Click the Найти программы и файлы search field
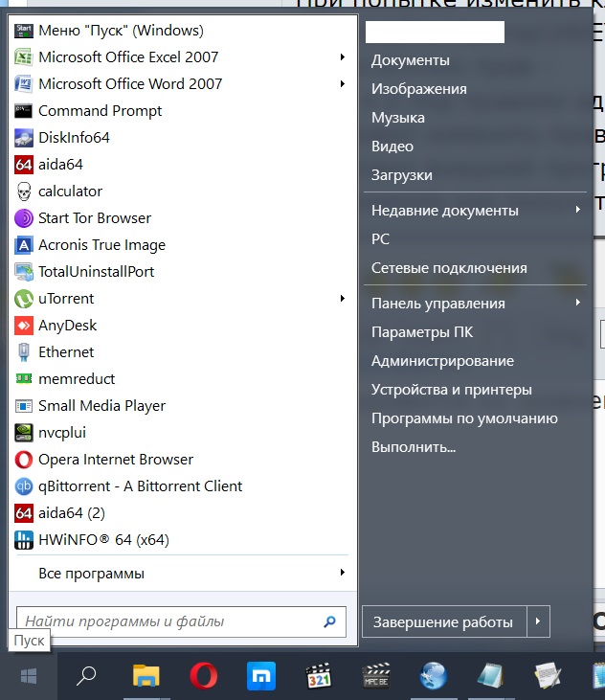The height and width of the screenshot is (700, 605). tap(181, 621)
